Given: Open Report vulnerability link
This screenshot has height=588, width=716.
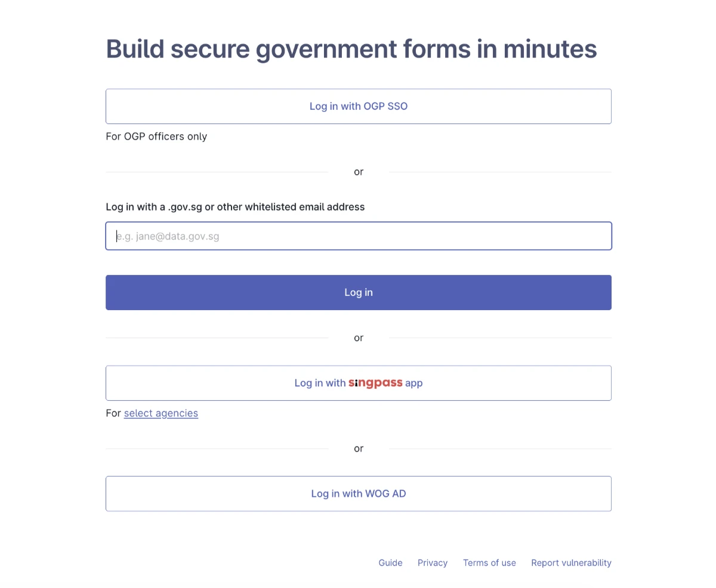Looking at the screenshot, I should tap(571, 562).
